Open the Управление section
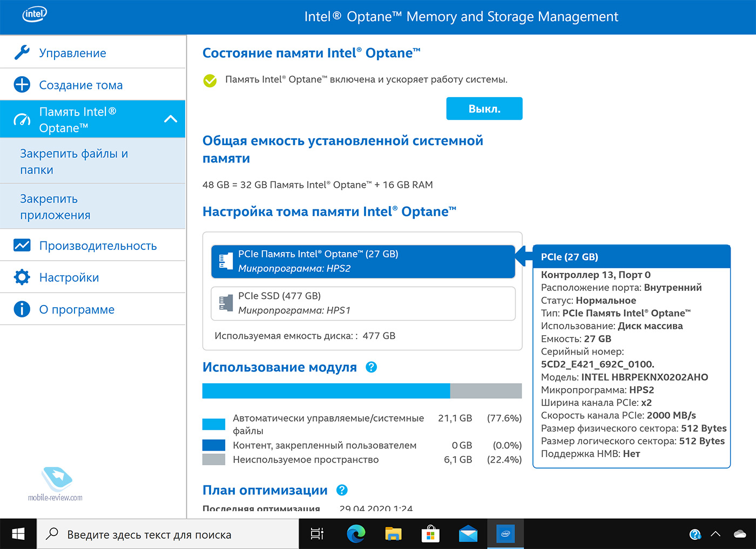The width and height of the screenshot is (756, 549). (x=93, y=52)
